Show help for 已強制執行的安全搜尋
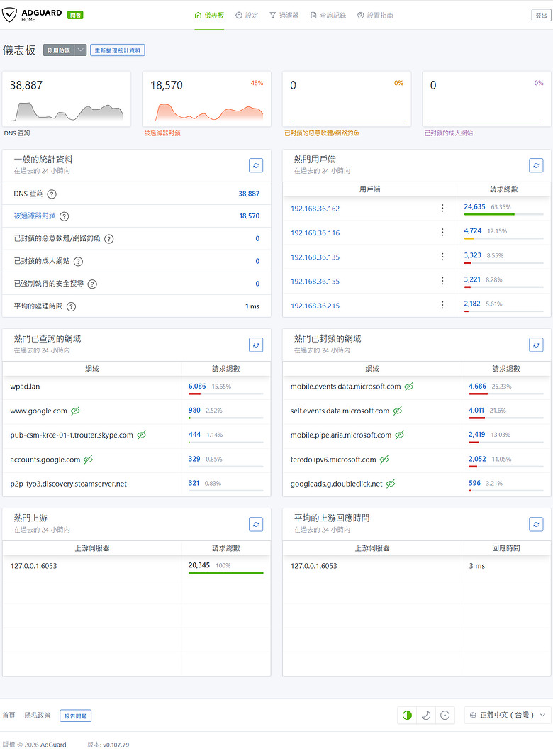The height and width of the screenshot is (756, 553). click(92, 284)
